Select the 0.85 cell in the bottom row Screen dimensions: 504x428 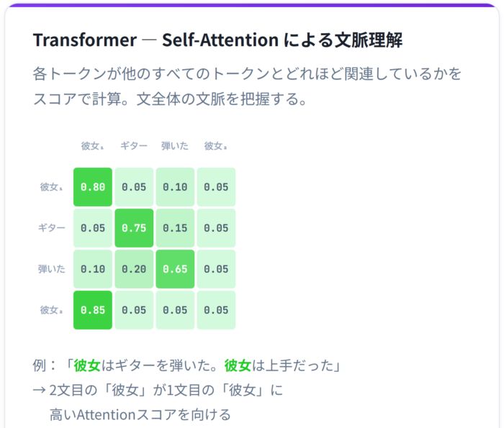tap(93, 310)
